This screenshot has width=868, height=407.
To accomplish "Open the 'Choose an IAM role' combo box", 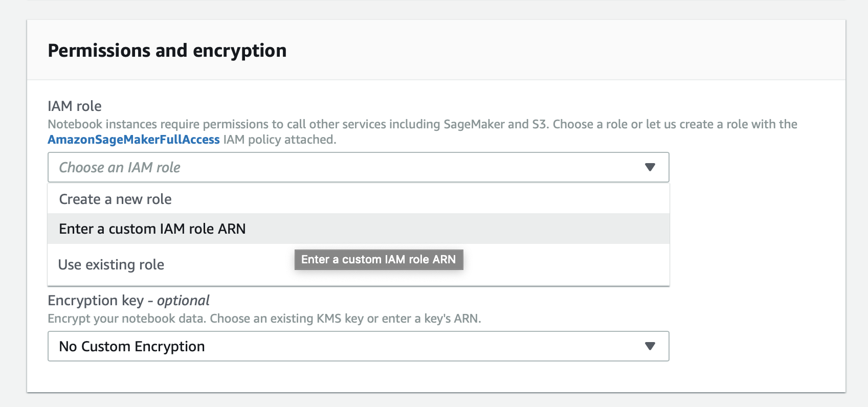I will (358, 167).
